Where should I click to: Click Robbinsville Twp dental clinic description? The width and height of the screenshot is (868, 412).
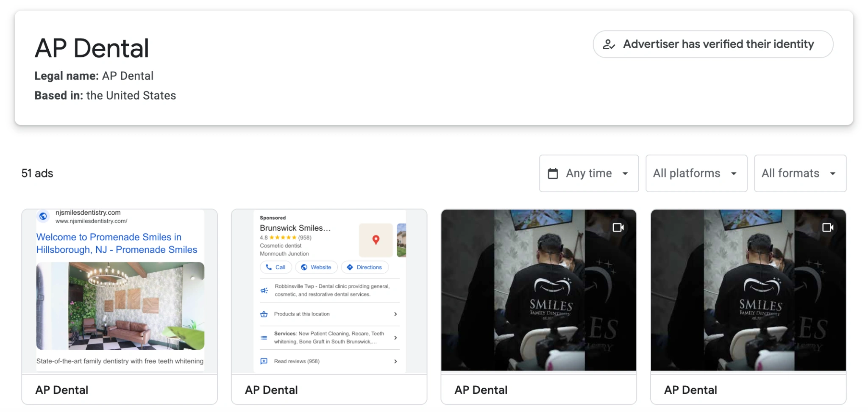(332, 290)
